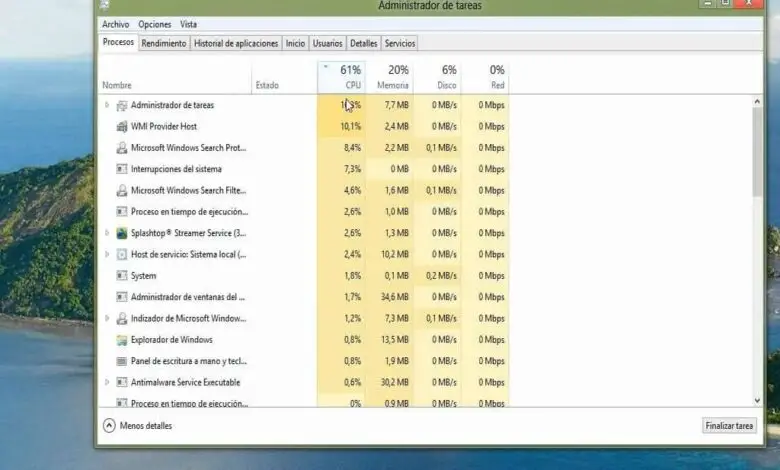Click the WMI Provider Host icon
The height and width of the screenshot is (470, 780).
pos(122,127)
